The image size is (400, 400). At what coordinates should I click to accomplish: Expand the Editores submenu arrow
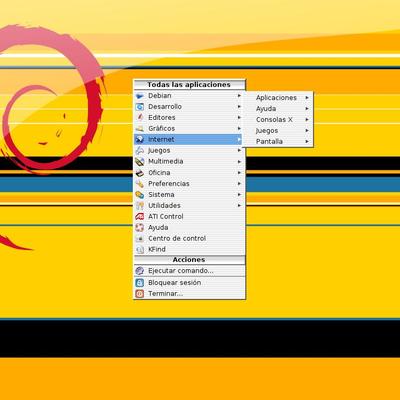pos(239,118)
